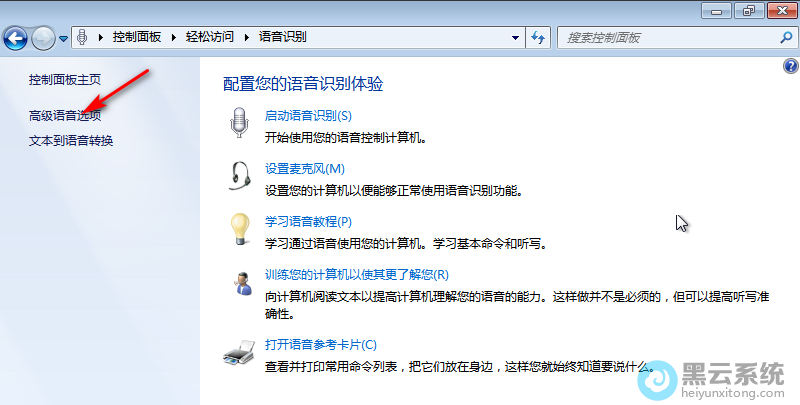800x405 pixels.
Task: Open 文本到语音转换 in the left sidebar
Action: coord(71,140)
